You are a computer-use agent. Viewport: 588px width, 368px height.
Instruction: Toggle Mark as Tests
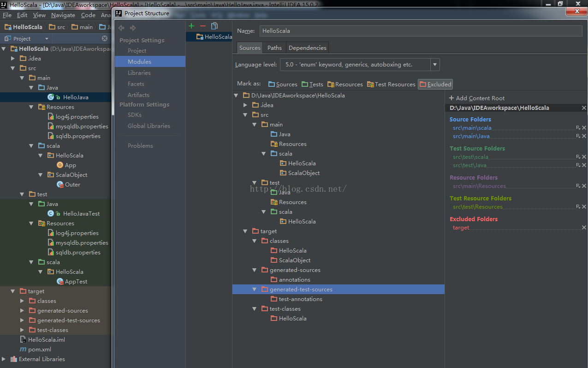tap(312, 84)
